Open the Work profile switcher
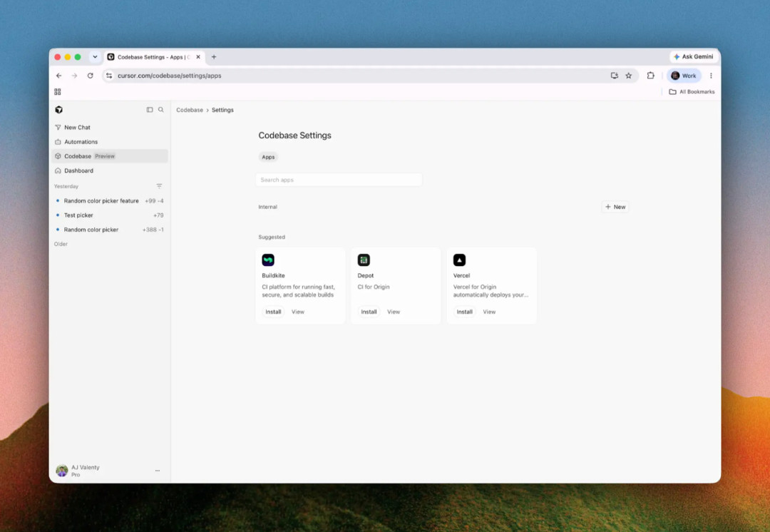The image size is (770, 532). pyautogui.click(x=684, y=76)
